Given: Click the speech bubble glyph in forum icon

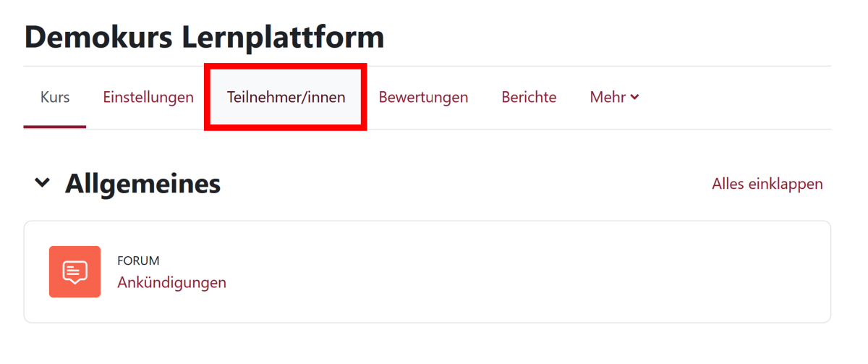Looking at the screenshot, I should (75, 272).
